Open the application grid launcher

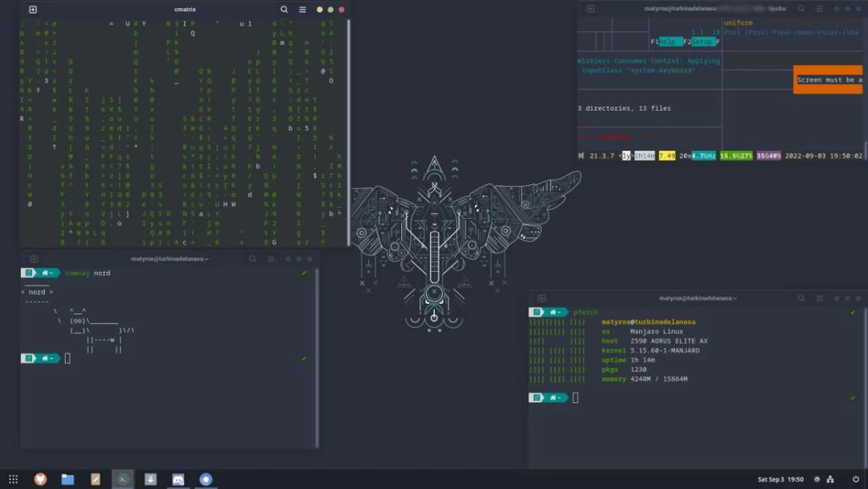pyautogui.click(x=14, y=479)
